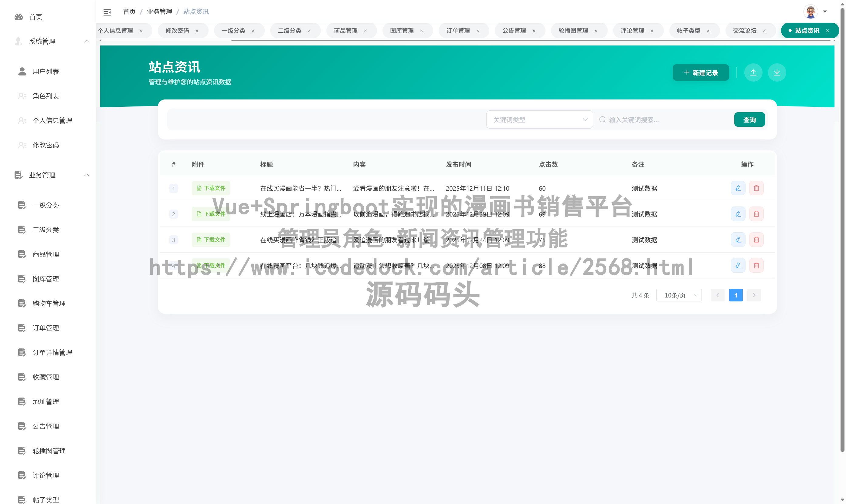846x504 pixels.
Task: Close the 评论管理 tab
Action: click(x=652, y=31)
